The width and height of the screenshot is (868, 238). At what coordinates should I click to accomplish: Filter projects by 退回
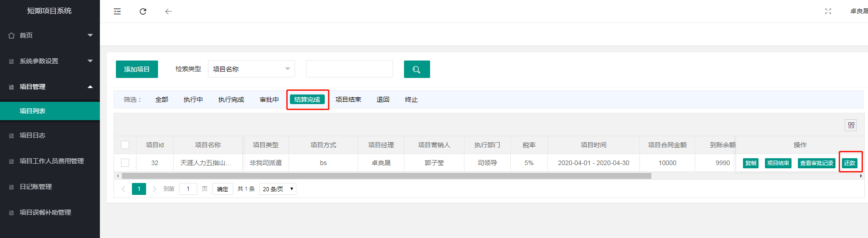point(383,100)
